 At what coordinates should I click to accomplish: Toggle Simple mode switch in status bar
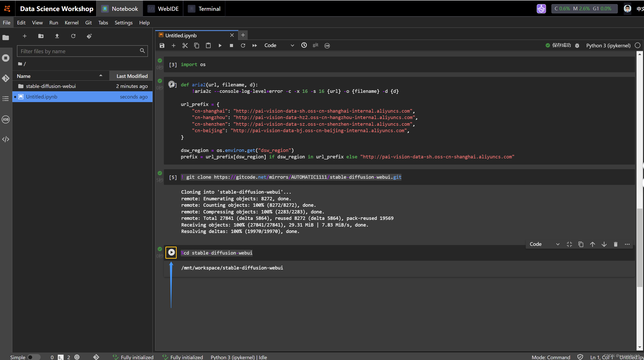pyautogui.click(x=34, y=357)
